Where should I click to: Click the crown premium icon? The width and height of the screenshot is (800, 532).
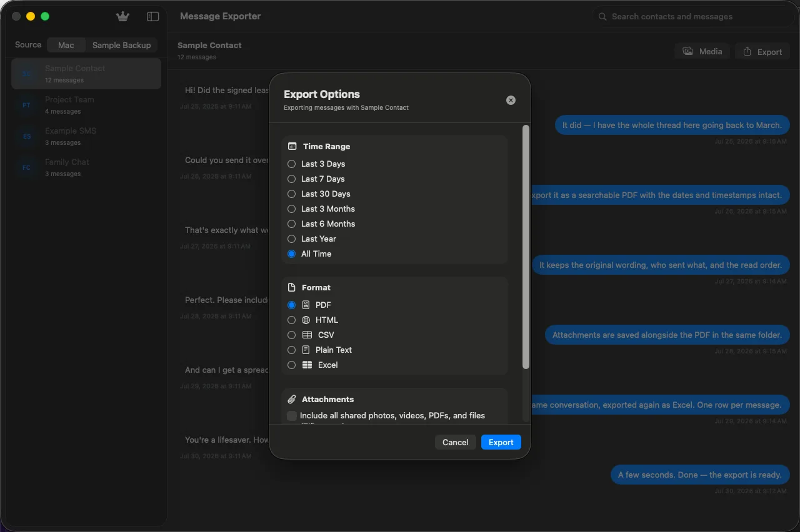point(122,16)
